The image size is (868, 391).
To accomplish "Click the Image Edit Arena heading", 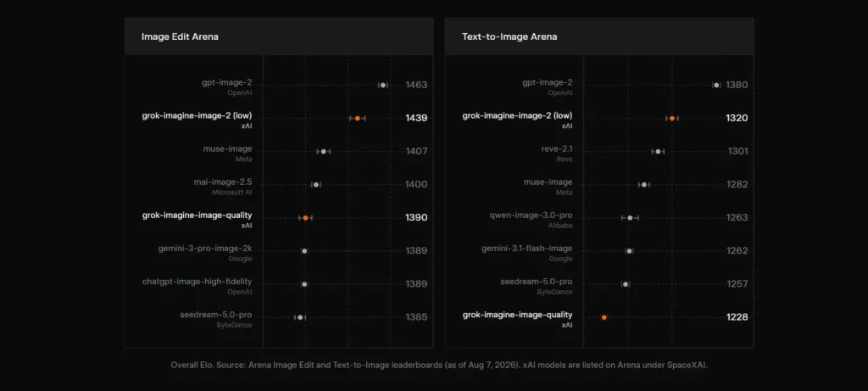I will 180,36.
